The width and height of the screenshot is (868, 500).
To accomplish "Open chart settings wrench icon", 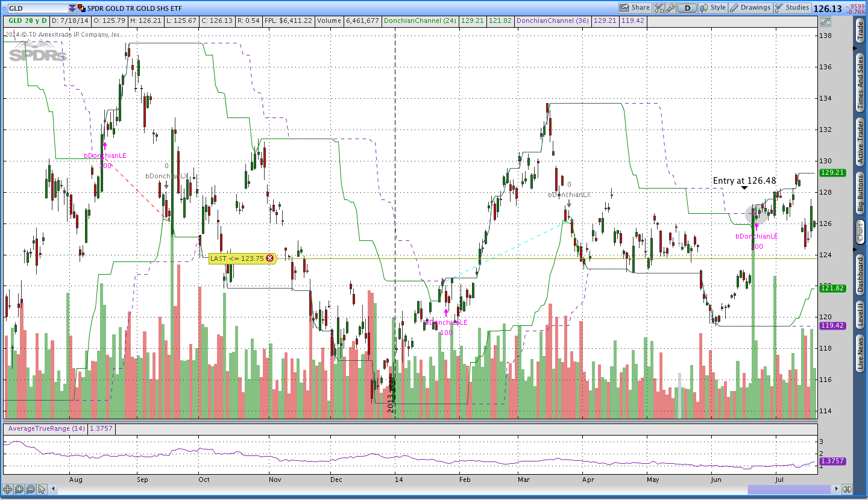I will click(x=669, y=8).
